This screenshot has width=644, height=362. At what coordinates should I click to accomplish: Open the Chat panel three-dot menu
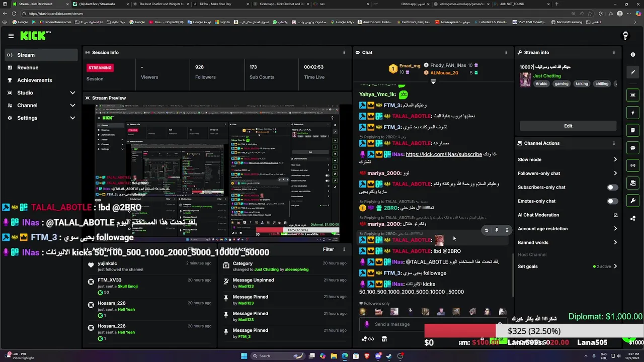coord(506,52)
